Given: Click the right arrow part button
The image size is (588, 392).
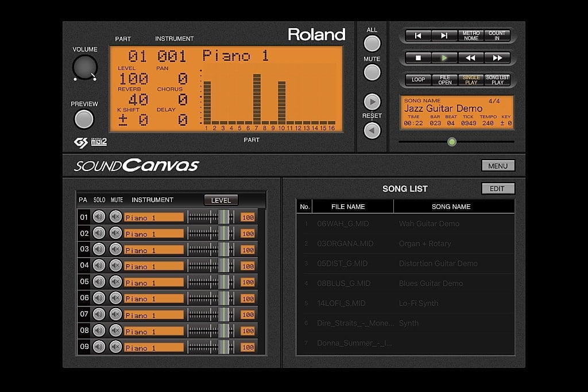Looking at the screenshot, I should point(372,102).
